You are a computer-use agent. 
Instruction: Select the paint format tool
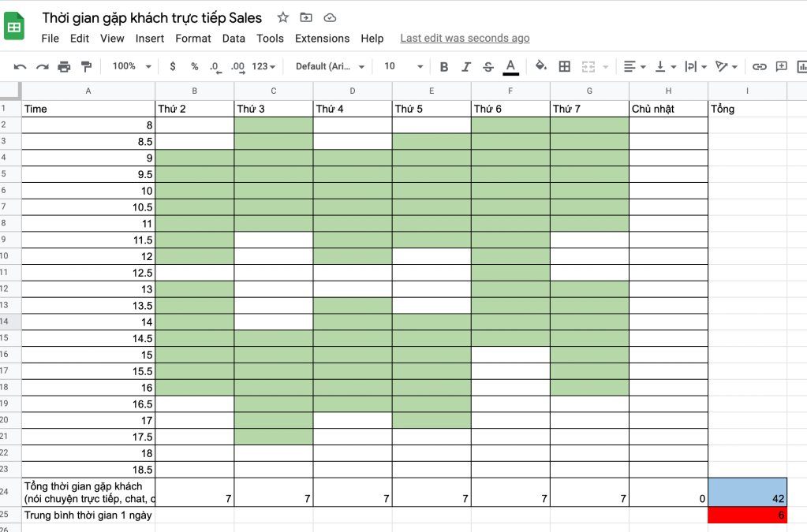click(x=86, y=66)
